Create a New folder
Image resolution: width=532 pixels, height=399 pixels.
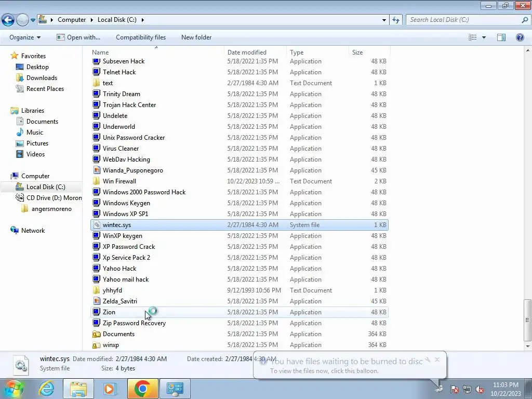point(196,37)
